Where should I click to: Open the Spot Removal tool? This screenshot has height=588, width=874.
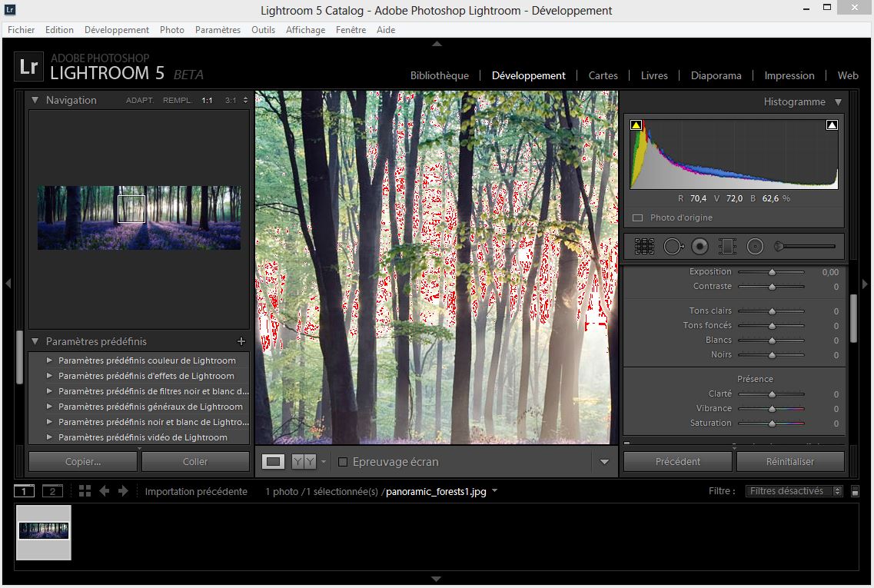coord(673,246)
